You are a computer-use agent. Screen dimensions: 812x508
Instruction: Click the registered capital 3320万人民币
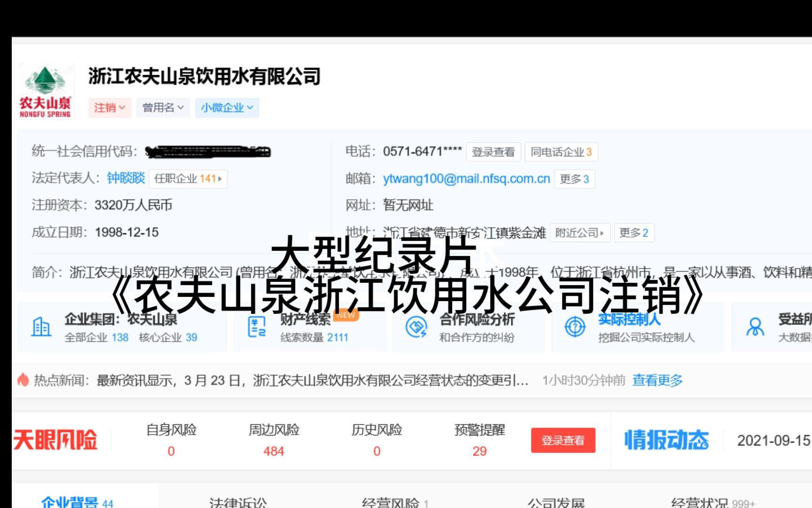(x=133, y=206)
